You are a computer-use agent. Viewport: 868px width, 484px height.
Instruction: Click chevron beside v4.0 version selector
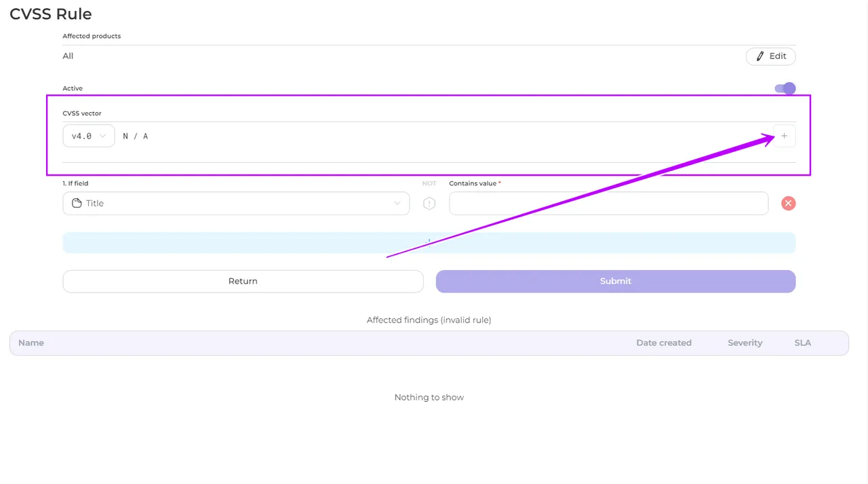coord(103,136)
